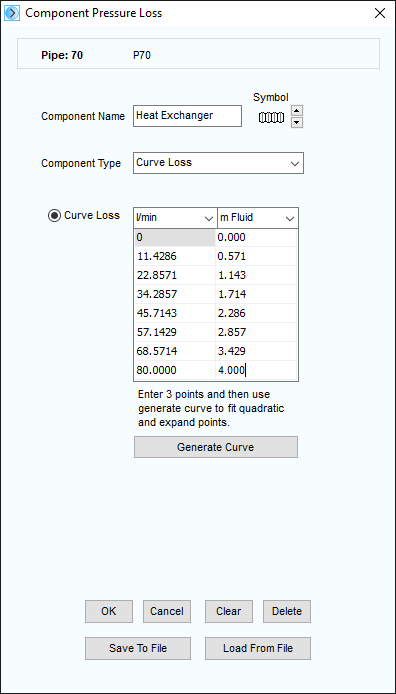The height and width of the screenshot is (694, 396).
Task: Click the heat exchanger symbol icon
Action: (271, 118)
